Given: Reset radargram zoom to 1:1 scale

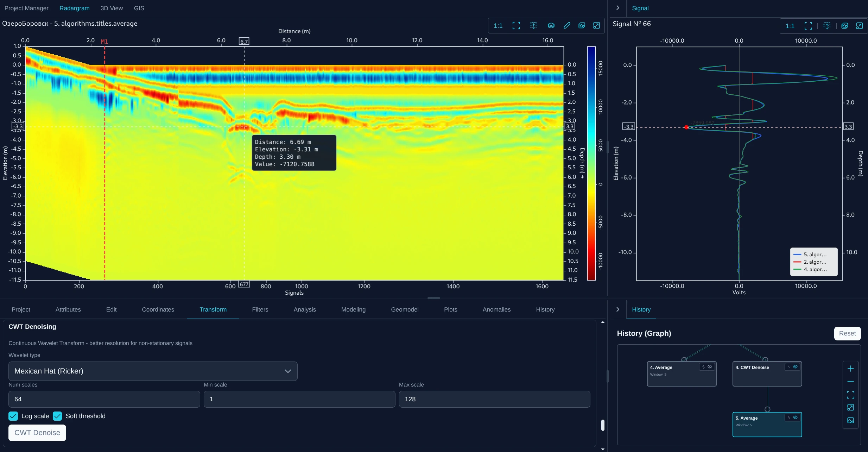Looking at the screenshot, I should [498, 25].
